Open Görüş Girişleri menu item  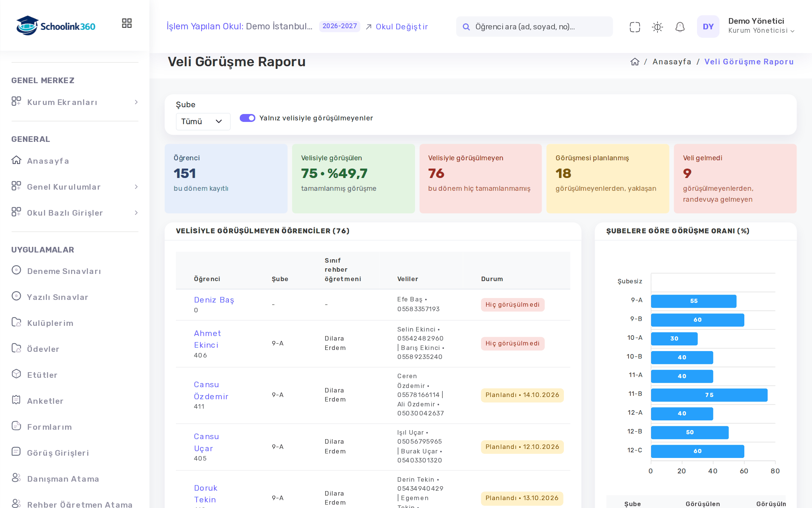(x=58, y=453)
